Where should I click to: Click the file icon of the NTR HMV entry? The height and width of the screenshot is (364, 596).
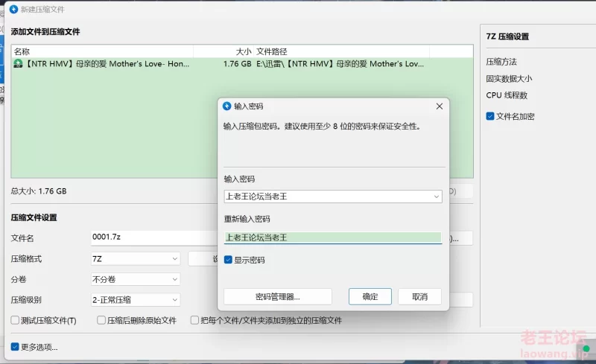pyautogui.click(x=18, y=63)
